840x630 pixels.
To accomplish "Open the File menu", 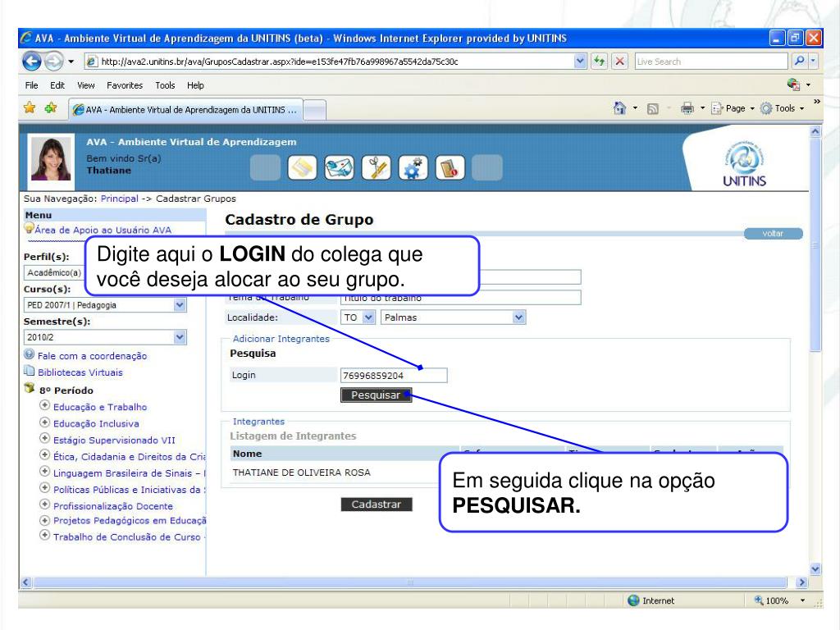I will (x=32, y=85).
